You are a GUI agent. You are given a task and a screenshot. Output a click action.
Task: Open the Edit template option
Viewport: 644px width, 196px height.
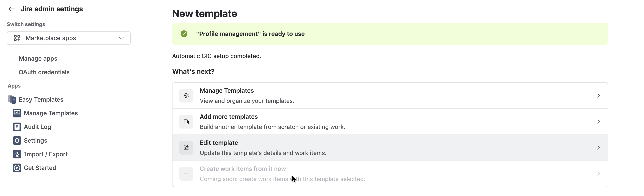click(390, 148)
